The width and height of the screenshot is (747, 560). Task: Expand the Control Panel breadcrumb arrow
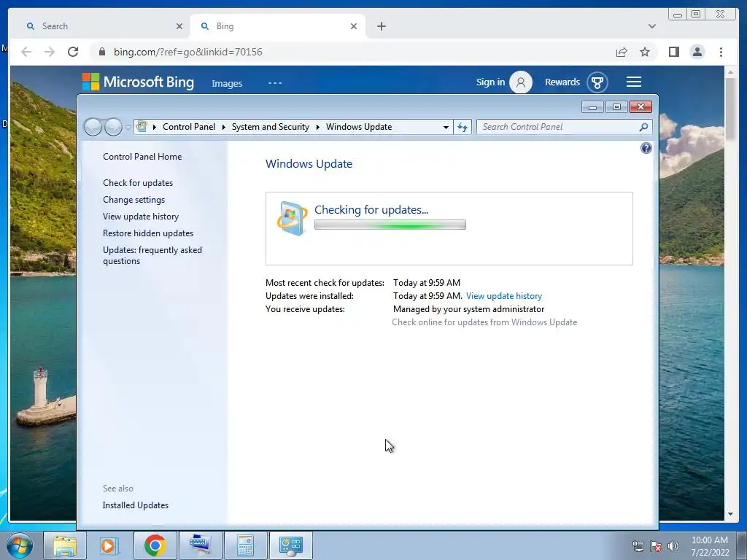[x=223, y=127]
